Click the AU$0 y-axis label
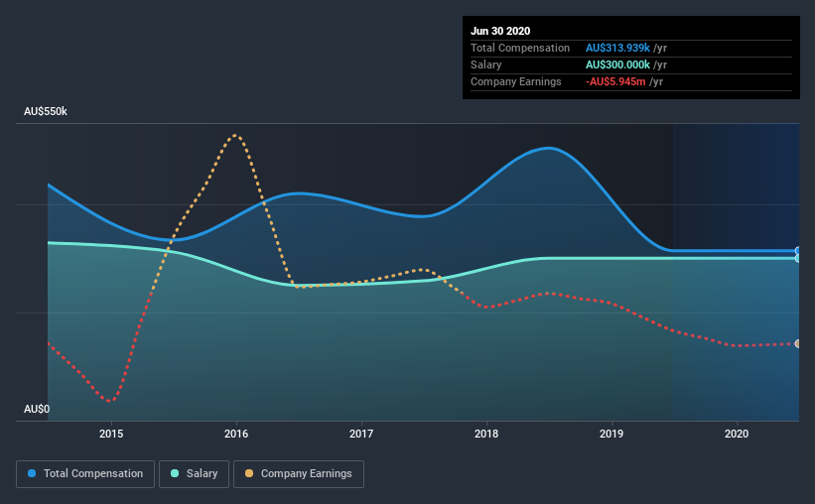The width and height of the screenshot is (815, 504). 37,409
